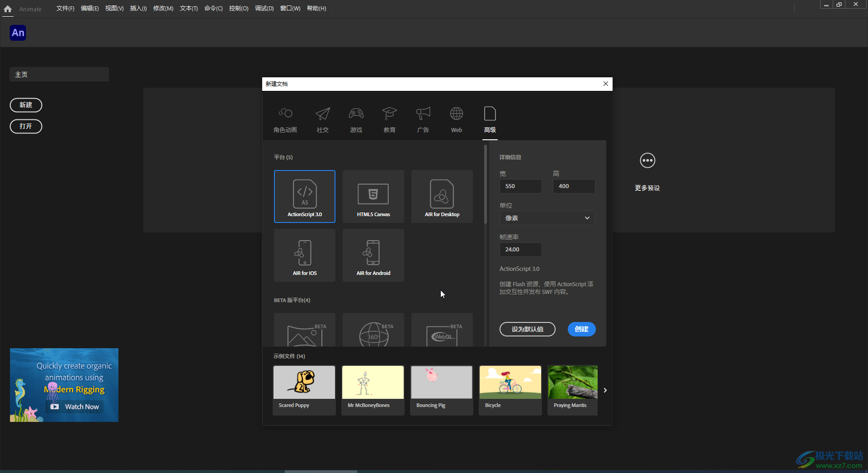The width and height of the screenshot is (868, 473).
Task: Click the 新建 button on home screen
Action: [x=26, y=105]
